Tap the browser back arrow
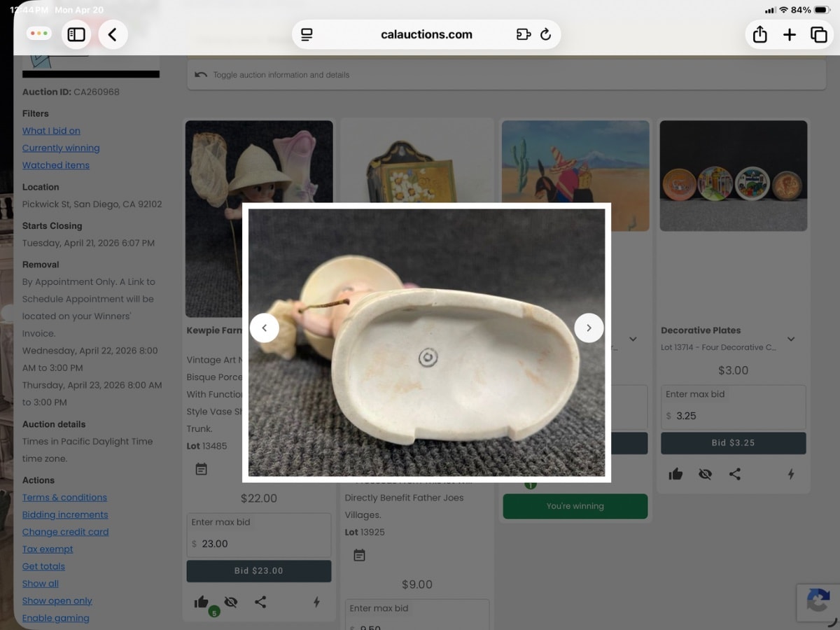This screenshot has width=840, height=630. (113, 34)
